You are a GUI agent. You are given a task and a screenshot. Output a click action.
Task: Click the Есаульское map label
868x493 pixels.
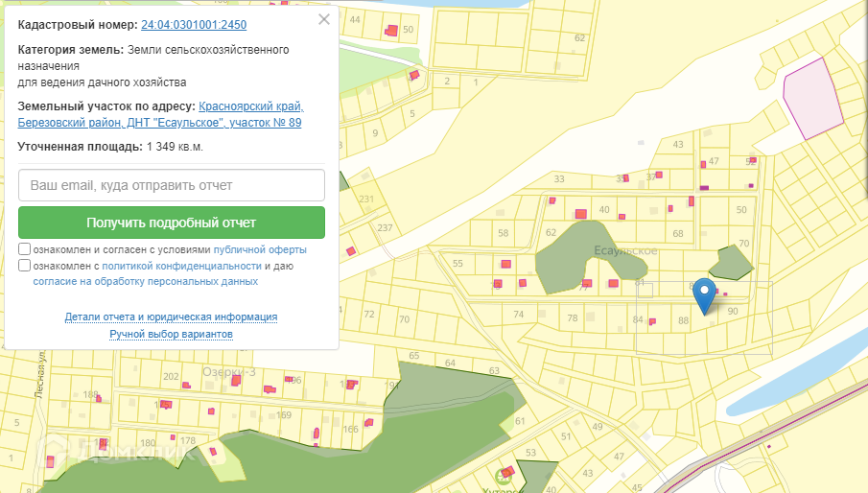pos(625,251)
